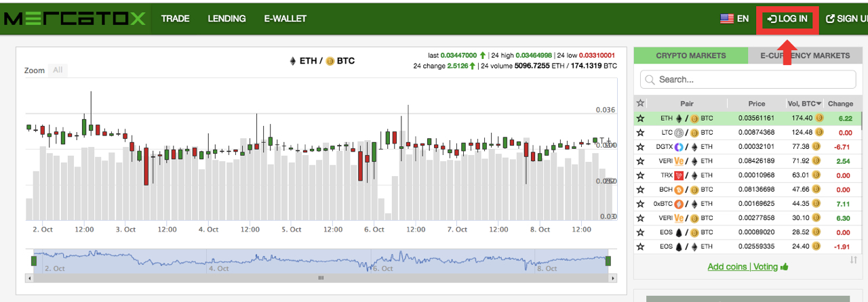868x302 pixels.
Task: Select price 0.03561161 in ETH/BTC row
Action: click(757, 118)
